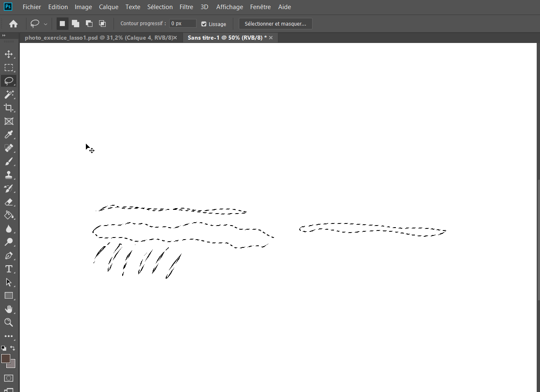Open the foreground color swatch

pyautogui.click(x=7, y=359)
